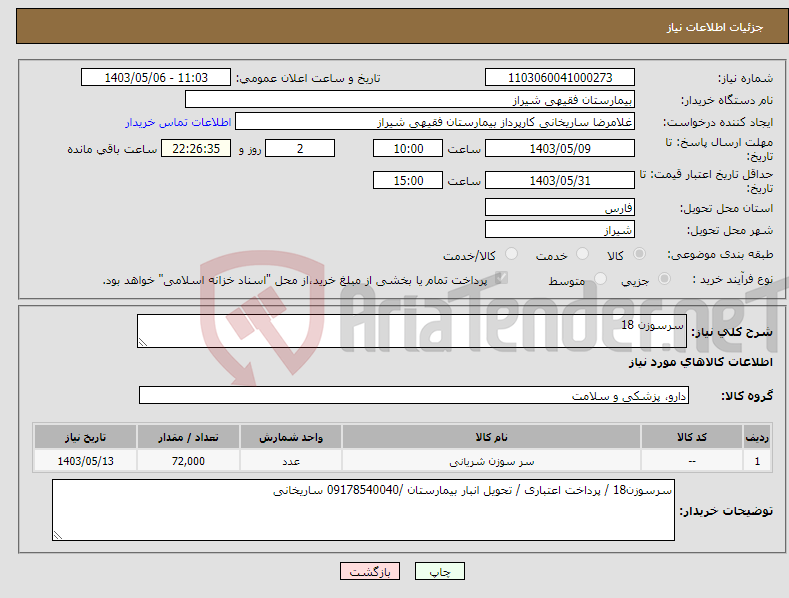Open the اطلاعات تماس خریدار link
The image size is (789, 598).
click(x=178, y=122)
